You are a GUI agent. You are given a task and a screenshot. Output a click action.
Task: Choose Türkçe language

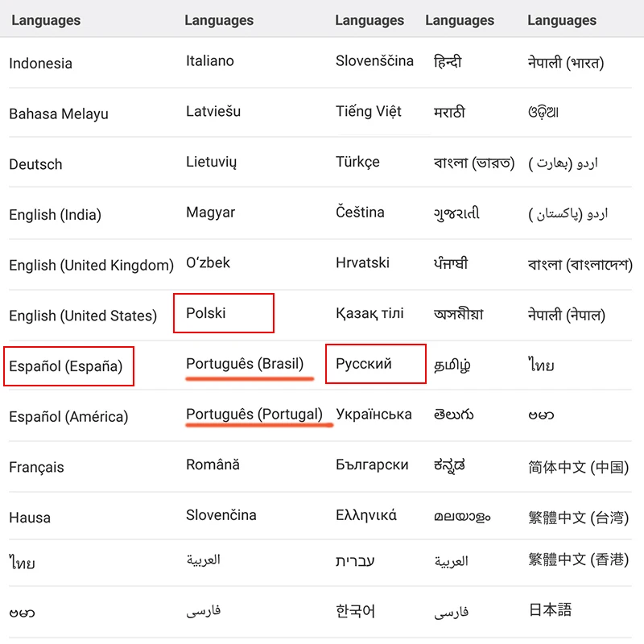coord(357,162)
